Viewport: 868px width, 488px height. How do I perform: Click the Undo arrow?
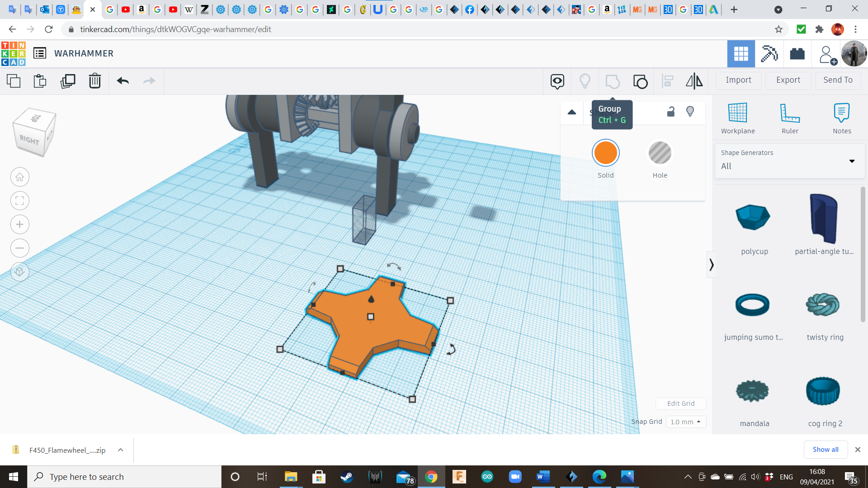123,81
